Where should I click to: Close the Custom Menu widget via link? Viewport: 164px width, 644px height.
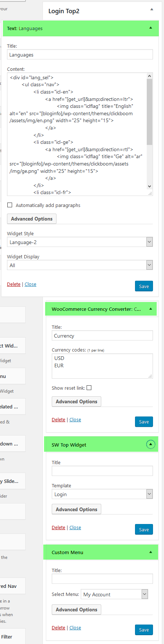(x=75, y=627)
